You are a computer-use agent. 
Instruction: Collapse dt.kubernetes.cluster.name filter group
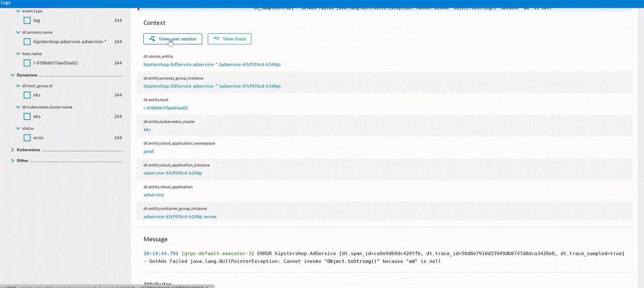click(x=18, y=107)
